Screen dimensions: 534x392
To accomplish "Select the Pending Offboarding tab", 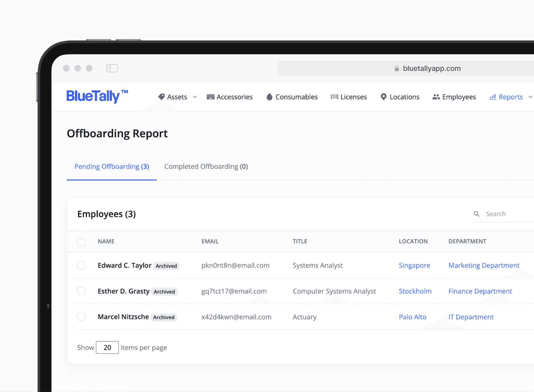I will [111, 166].
